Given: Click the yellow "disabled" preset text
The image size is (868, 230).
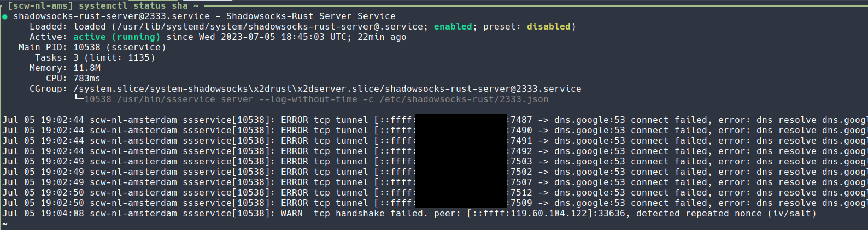Looking at the screenshot, I should (548, 27).
